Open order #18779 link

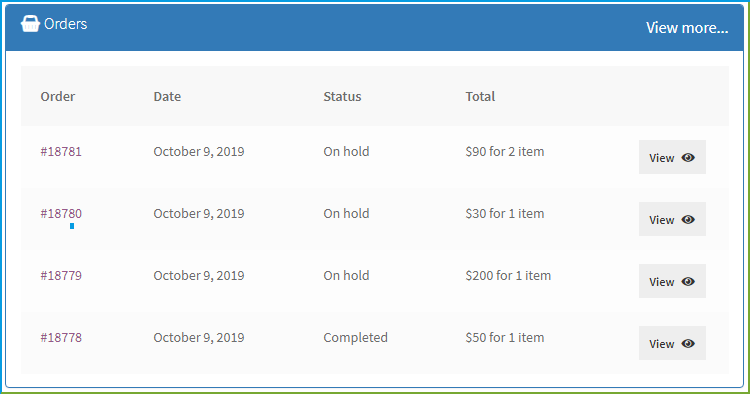click(x=61, y=275)
